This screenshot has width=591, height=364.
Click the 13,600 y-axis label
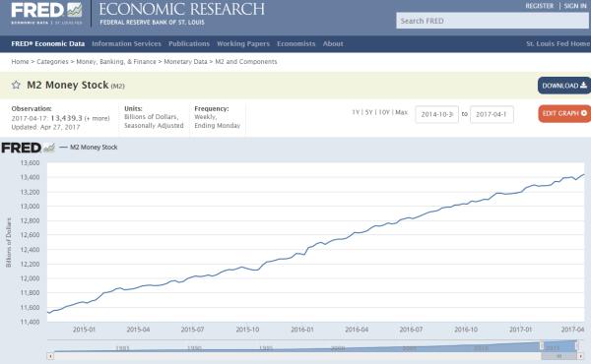(30, 163)
